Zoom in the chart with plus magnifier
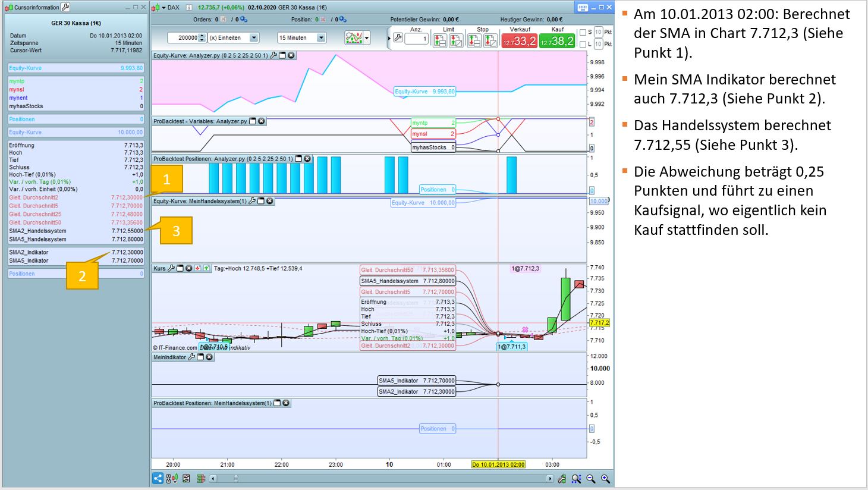 tap(605, 478)
